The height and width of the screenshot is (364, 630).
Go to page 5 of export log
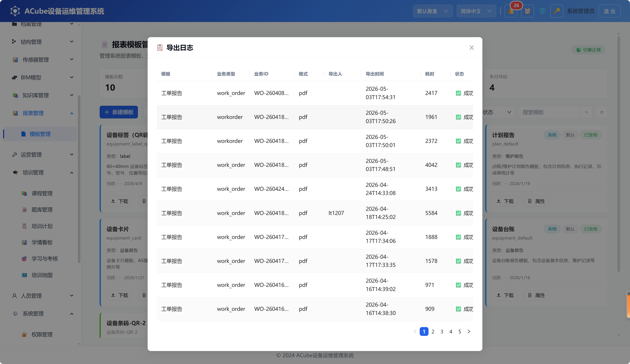pyautogui.click(x=460, y=331)
